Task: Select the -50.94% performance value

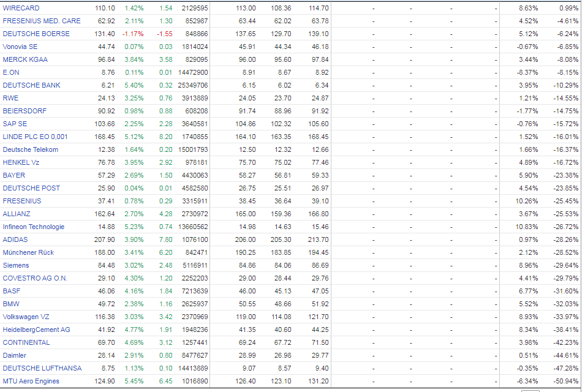Action: pyautogui.click(x=565, y=381)
